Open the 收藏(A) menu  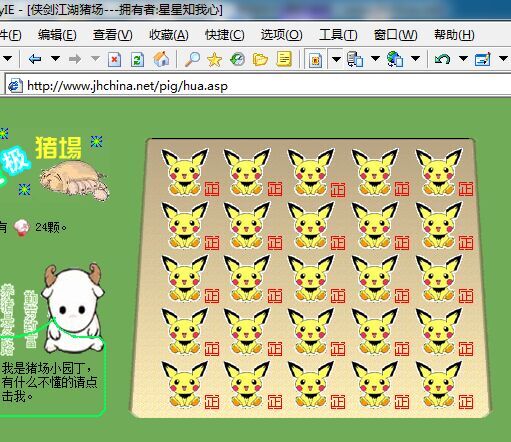[169, 35]
